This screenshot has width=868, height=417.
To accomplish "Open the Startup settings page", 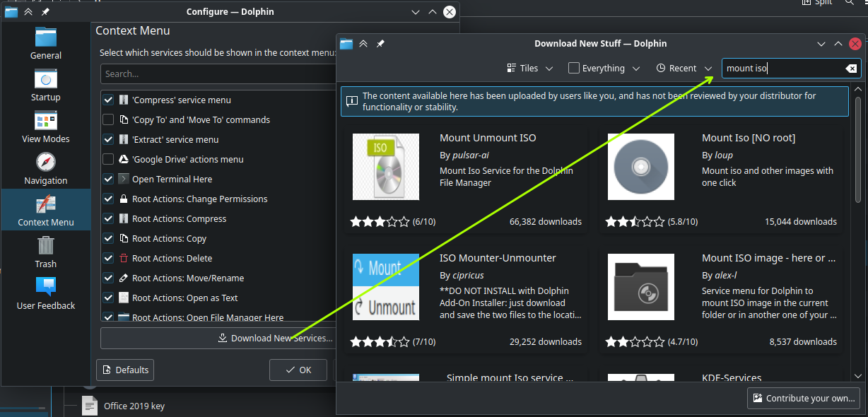I will pos(46,86).
